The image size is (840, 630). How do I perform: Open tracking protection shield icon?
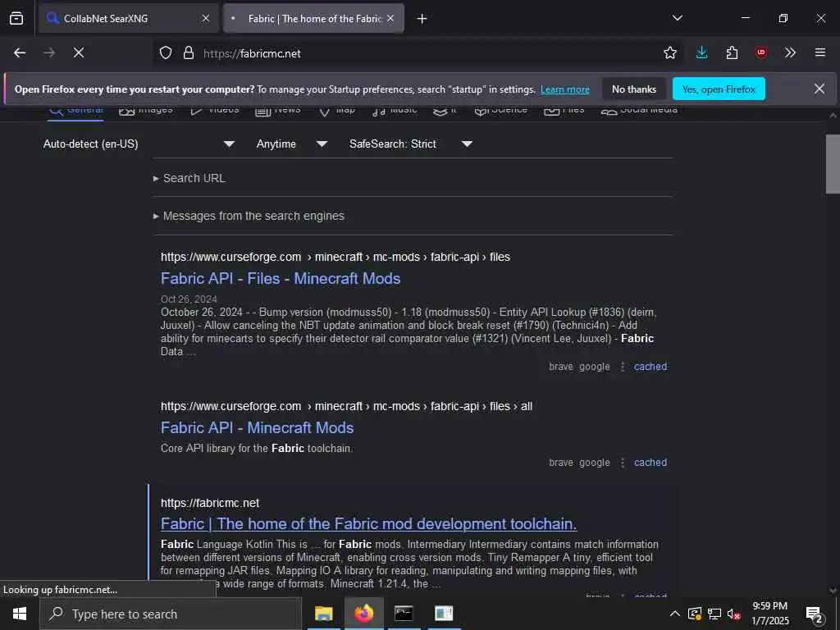coord(166,52)
